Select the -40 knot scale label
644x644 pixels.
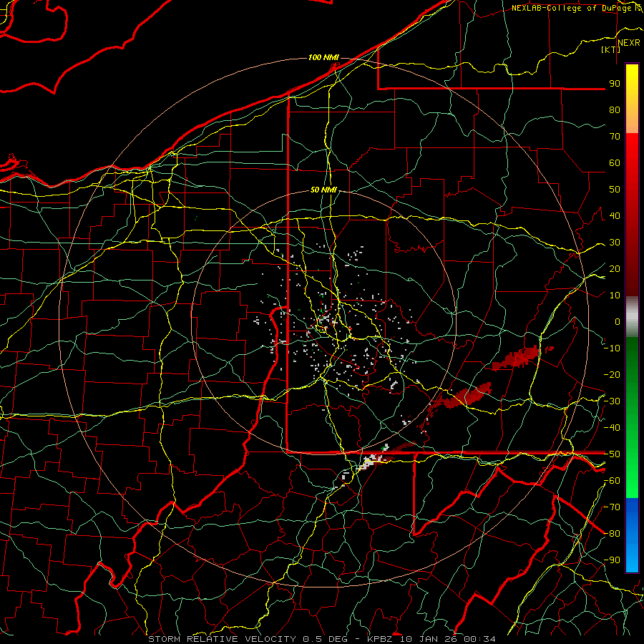612,428
